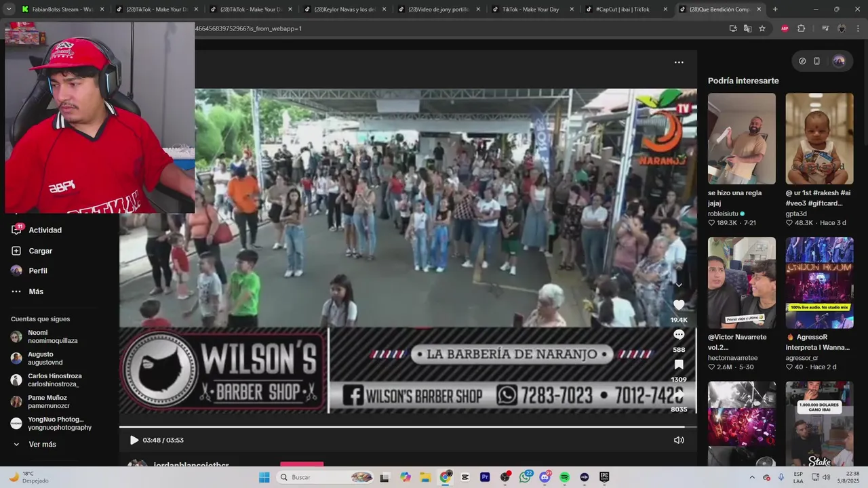Screen dimensions: 868x488
Task: Expand Ver más followed accounts
Action: (x=35, y=444)
